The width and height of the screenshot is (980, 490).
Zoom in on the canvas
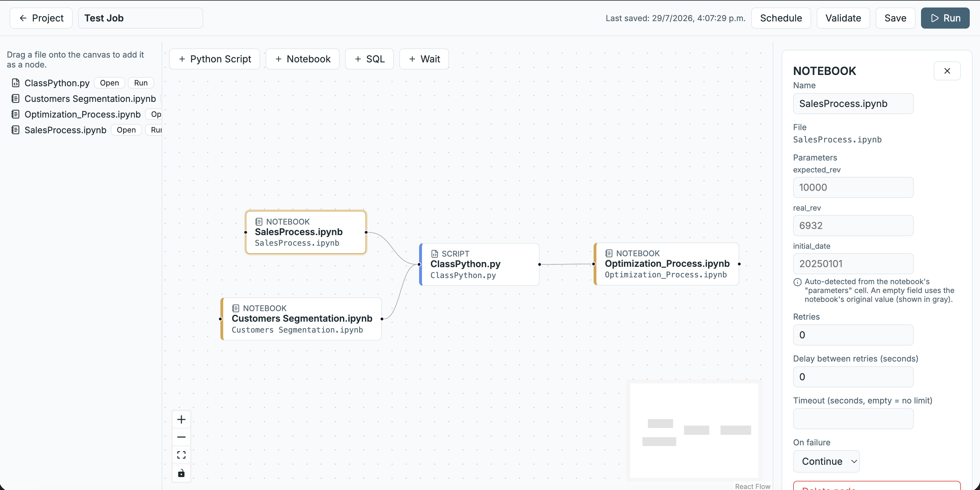coord(181,419)
